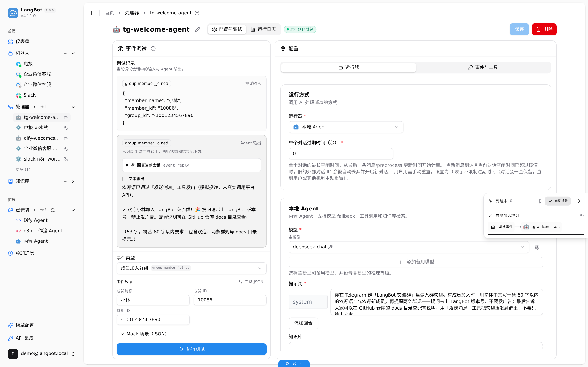Viewport: 588px width, 367px height.
Task: Toggle height icon in the 处理中 panel
Action: coord(539,201)
